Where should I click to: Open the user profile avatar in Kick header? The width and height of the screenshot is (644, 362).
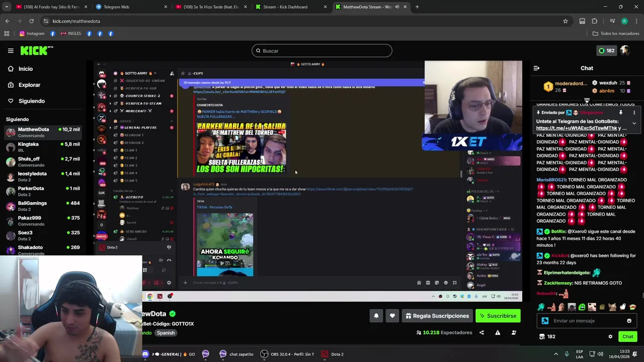pyautogui.click(x=625, y=50)
